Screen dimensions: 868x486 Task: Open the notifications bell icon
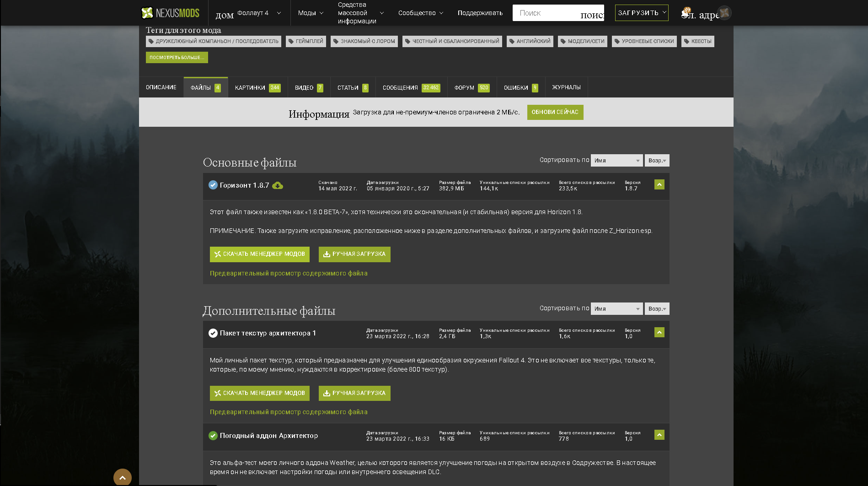coord(685,13)
